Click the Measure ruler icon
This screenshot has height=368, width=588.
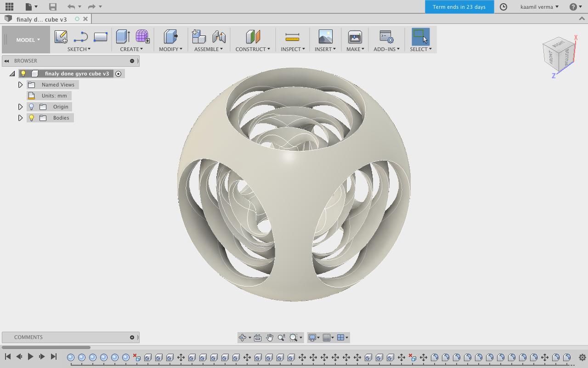[292, 37]
